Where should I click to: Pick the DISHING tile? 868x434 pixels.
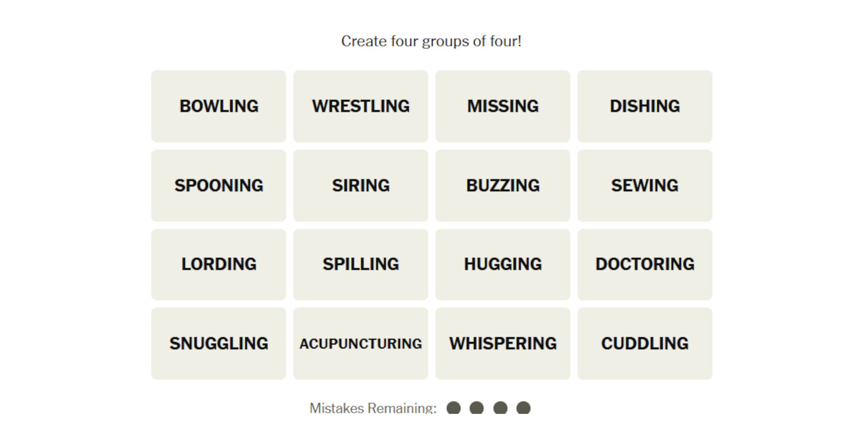[x=645, y=106]
